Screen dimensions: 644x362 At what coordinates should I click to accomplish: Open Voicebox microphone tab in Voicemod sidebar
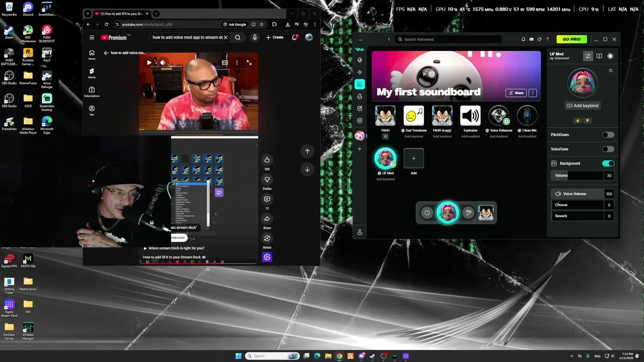pyautogui.click(x=359, y=60)
